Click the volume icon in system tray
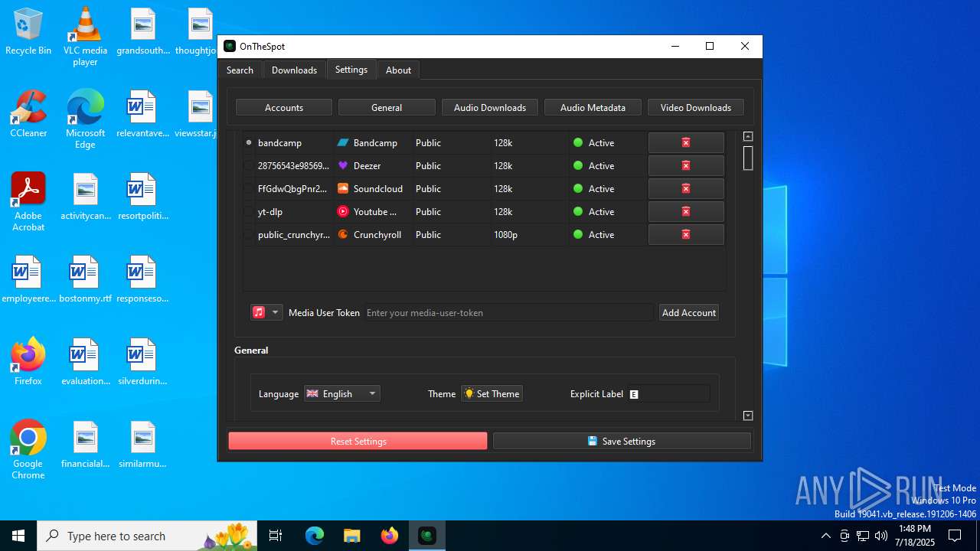This screenshot has width=980, height=551. (x=881, y=536)
